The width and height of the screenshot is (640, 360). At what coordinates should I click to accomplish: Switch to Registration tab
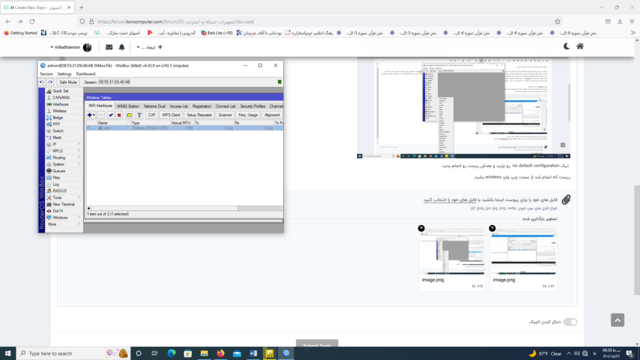tap(202, 106)
